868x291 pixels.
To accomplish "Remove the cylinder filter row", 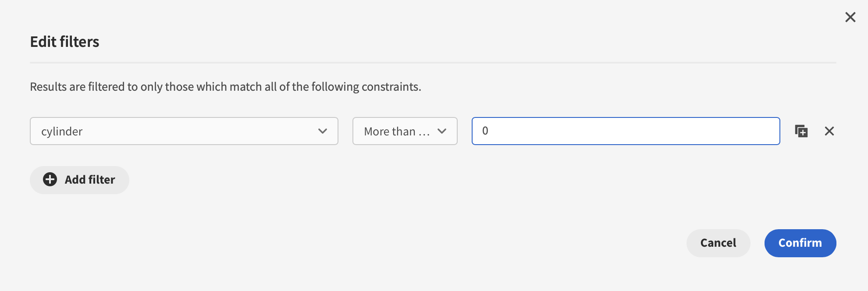I will pos(829,131).
